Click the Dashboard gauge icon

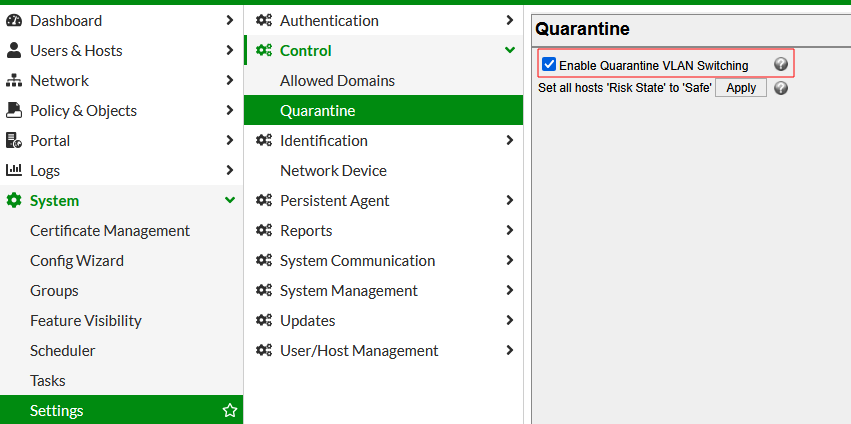(14, 20)
